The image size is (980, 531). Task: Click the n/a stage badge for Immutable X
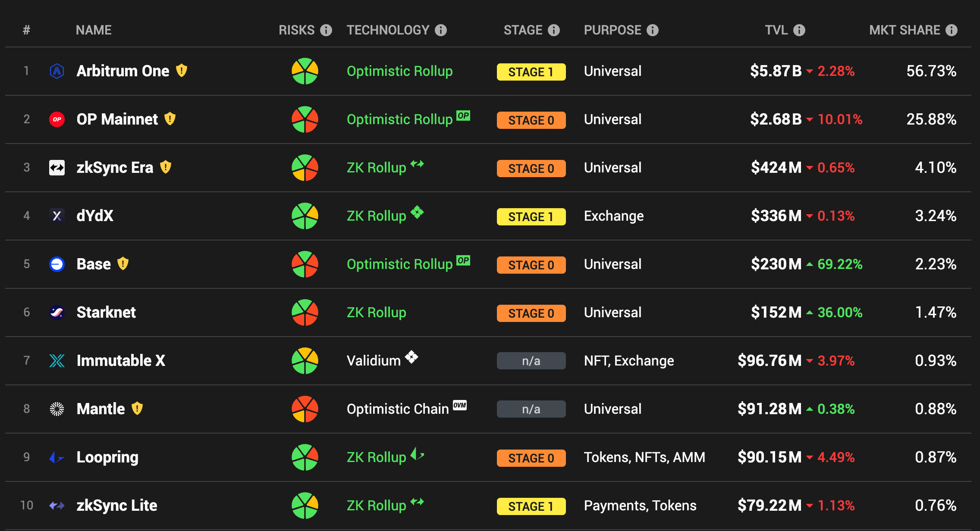point(531,361)
